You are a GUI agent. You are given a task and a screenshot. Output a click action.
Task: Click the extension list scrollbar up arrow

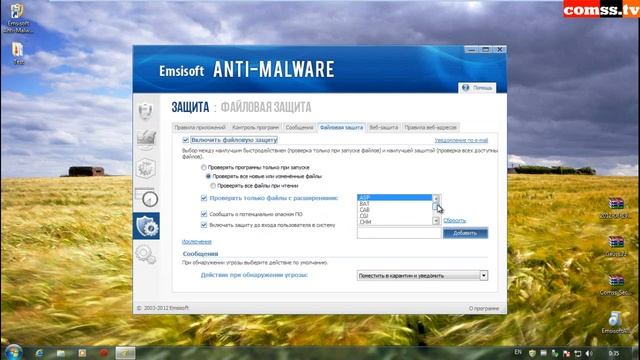pyautogui.click(x=436, y=198)
